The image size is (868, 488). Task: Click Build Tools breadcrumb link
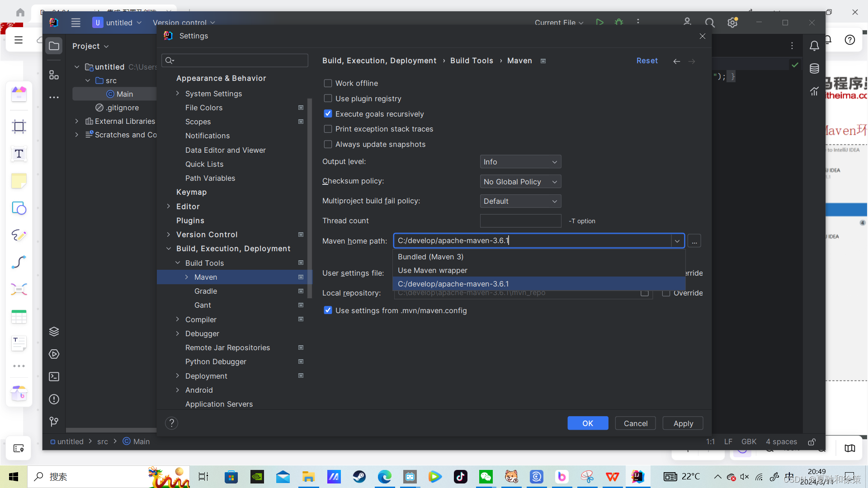(x=472, y=61)
